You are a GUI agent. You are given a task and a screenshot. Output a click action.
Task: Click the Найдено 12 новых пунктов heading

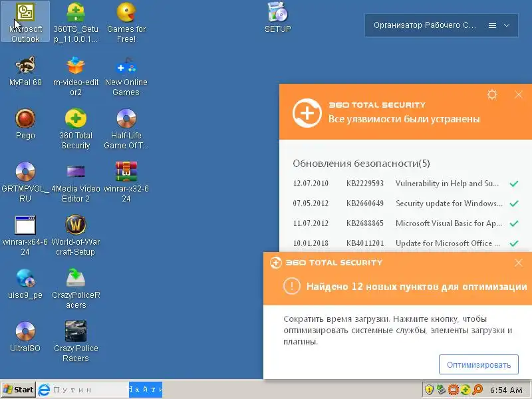[x=417, y=287]
